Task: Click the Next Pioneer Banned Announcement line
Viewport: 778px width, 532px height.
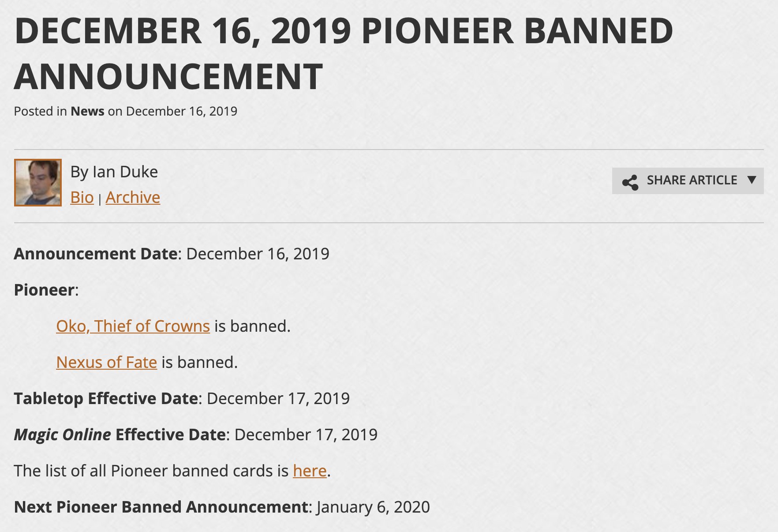Action: click(x=222, y=507)
